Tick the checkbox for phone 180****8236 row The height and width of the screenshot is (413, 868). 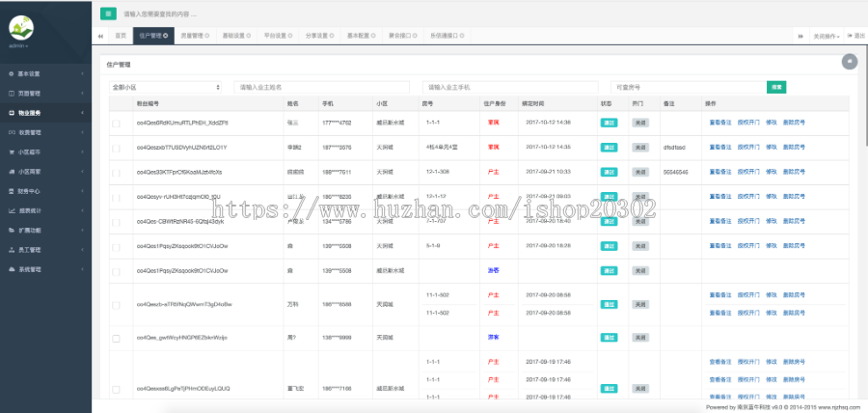[116, 198]
